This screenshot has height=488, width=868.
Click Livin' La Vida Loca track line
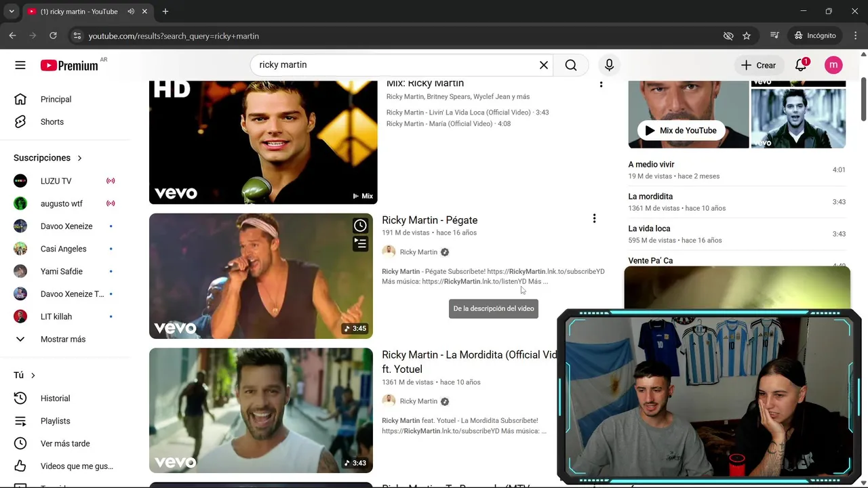[467, 113]
